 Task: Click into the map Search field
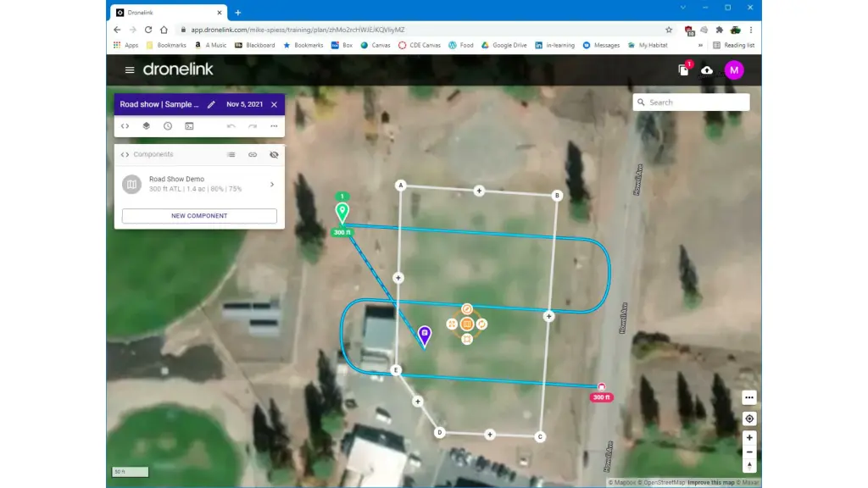point(695,103)
